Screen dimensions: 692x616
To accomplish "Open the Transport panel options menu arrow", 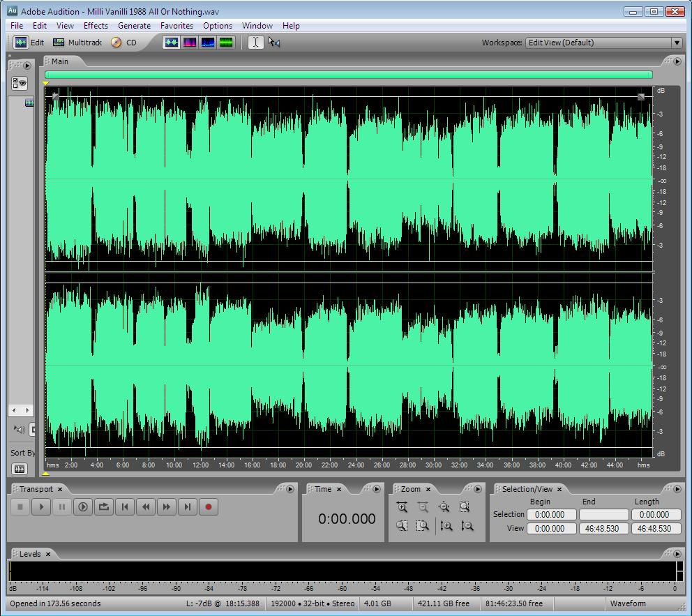I will pyautogui.click(x=291, y=489).
